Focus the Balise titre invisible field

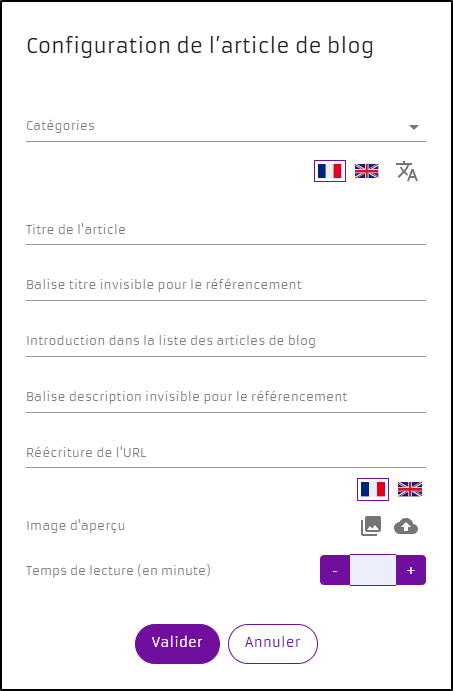pos(226,286)
